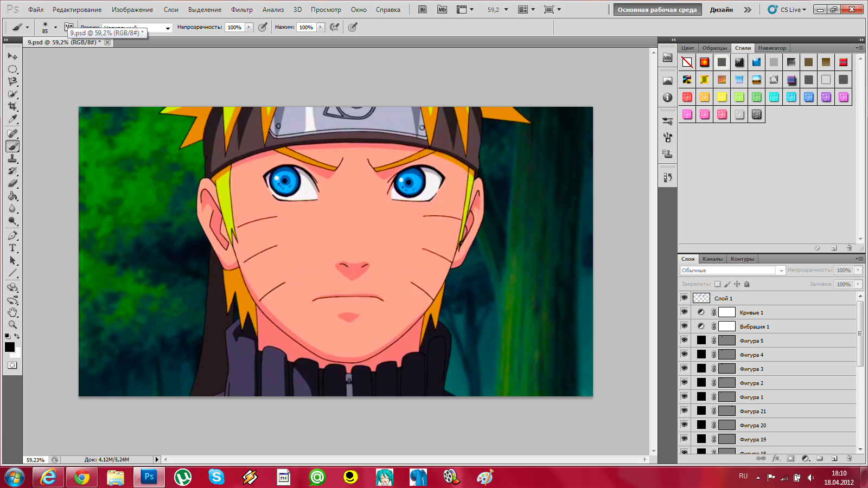Create a new layer with the page icon
Image resolution: width=868 pixels, height=488 pixels.
tap(834, 458)
